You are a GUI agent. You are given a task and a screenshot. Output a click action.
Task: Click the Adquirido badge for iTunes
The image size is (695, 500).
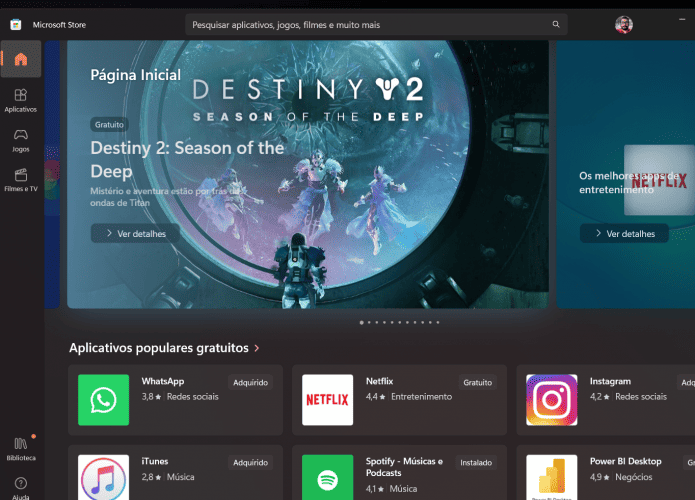pyautogui.click(x=250, y=462)
